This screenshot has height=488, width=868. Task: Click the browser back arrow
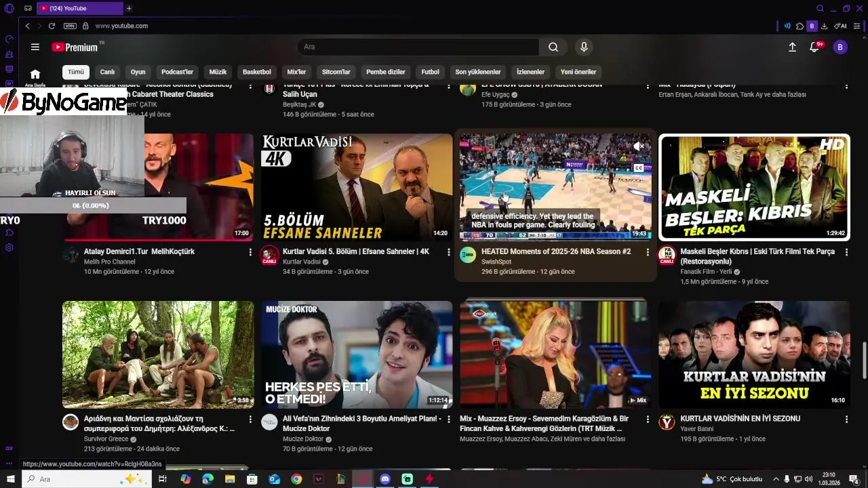tap(27, 26)
